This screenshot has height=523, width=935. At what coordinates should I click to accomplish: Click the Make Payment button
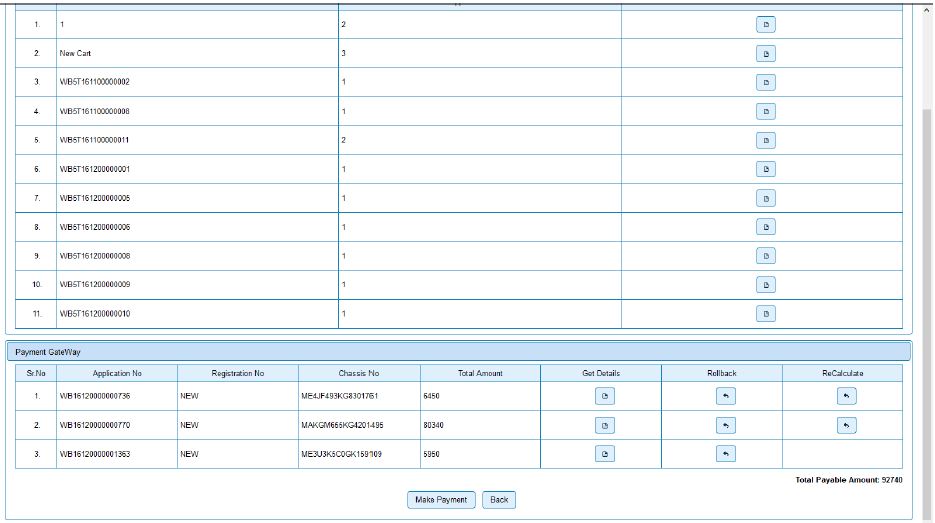pos(441,500)
